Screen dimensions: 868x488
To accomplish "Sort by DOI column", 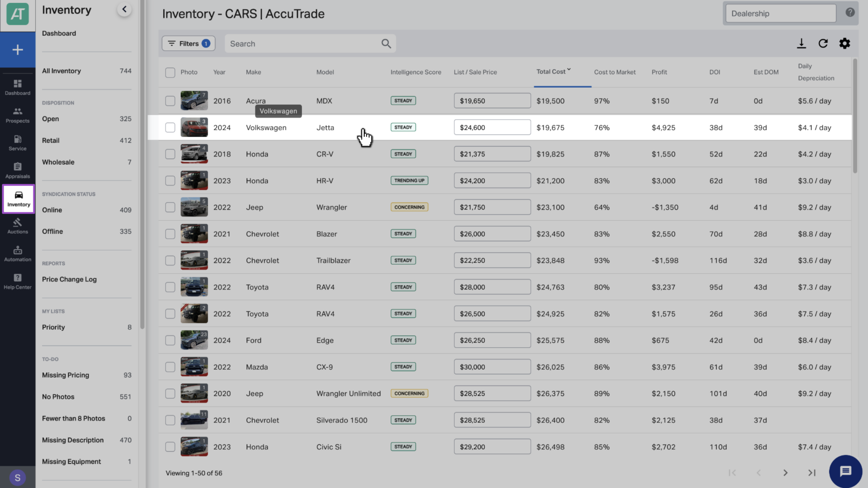I will [715, 72].
